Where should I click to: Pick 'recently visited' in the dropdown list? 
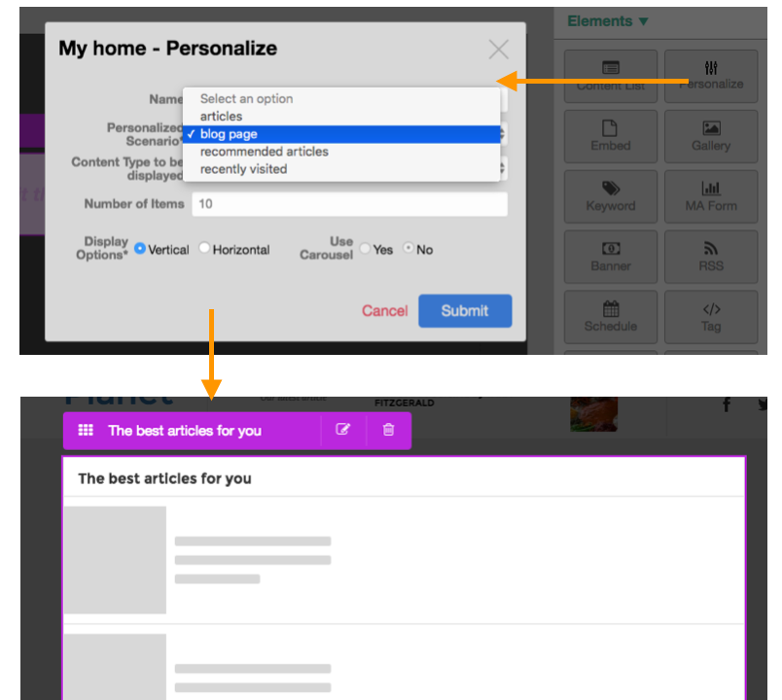point(243,169)
